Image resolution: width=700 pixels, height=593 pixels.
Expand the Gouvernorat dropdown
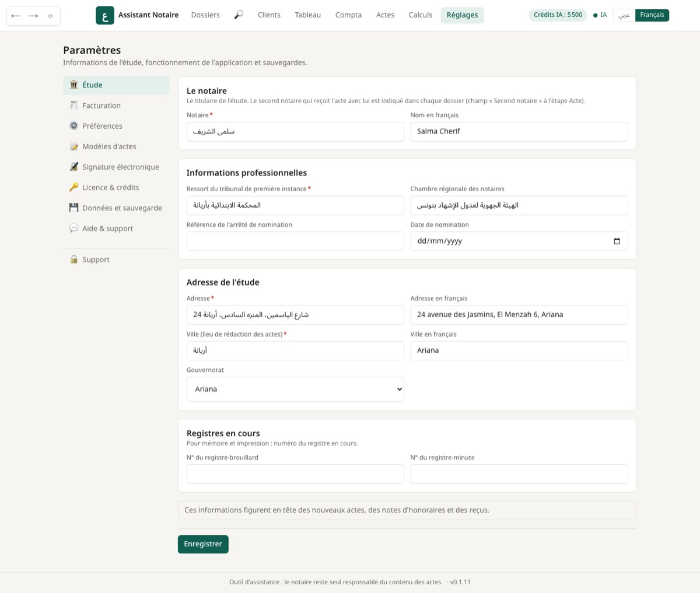coord(295,390)
